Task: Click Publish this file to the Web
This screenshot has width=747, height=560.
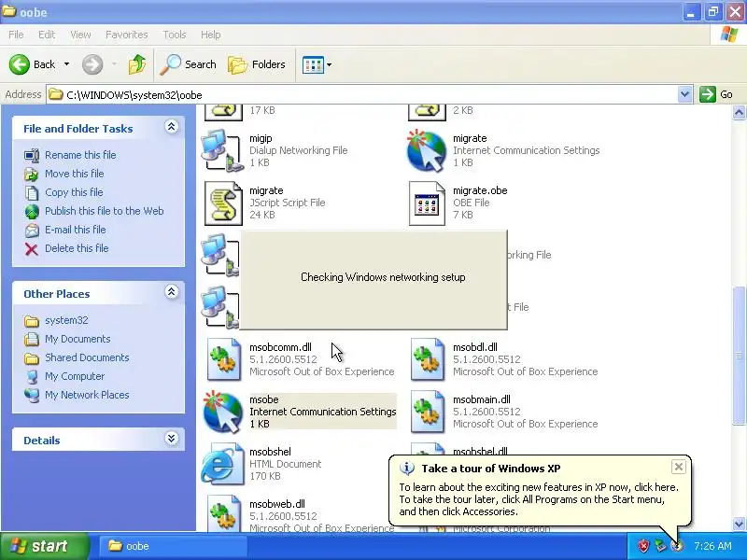Action: (105, 211)
